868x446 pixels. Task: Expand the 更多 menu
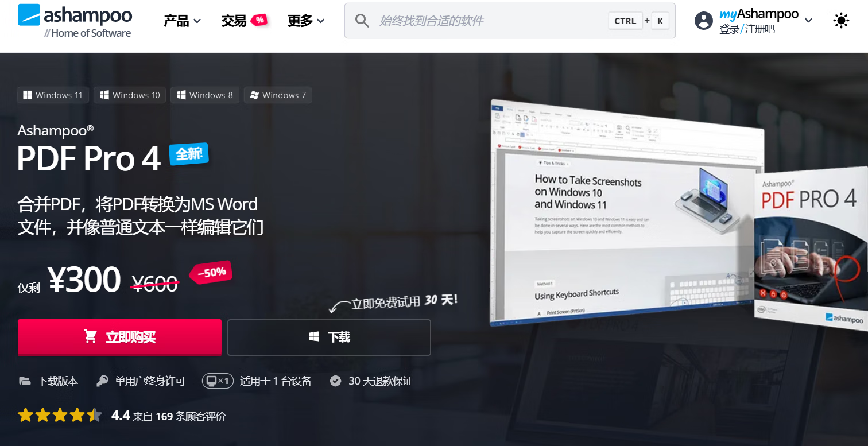click(x=305, y=21)
